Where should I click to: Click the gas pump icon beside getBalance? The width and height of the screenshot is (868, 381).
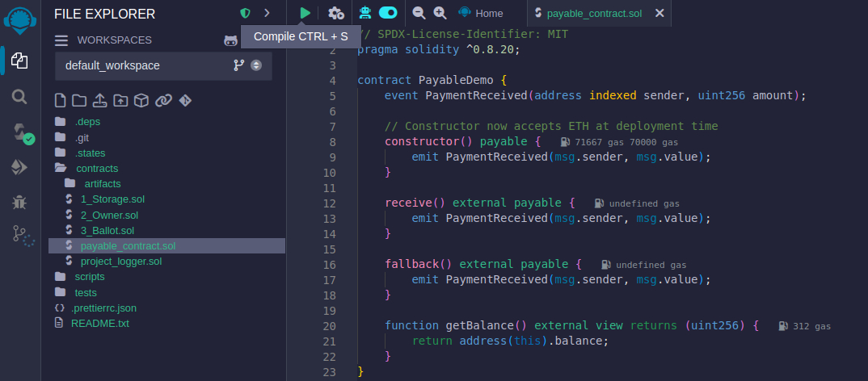click(783, 326)
